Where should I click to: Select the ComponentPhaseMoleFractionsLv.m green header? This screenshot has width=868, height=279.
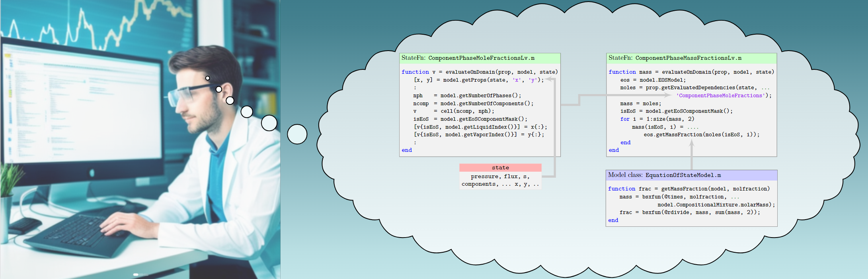[x=480, y=58]
